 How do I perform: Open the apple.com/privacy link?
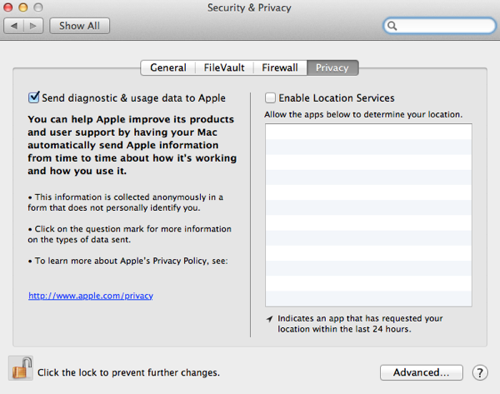click(91, 296)
